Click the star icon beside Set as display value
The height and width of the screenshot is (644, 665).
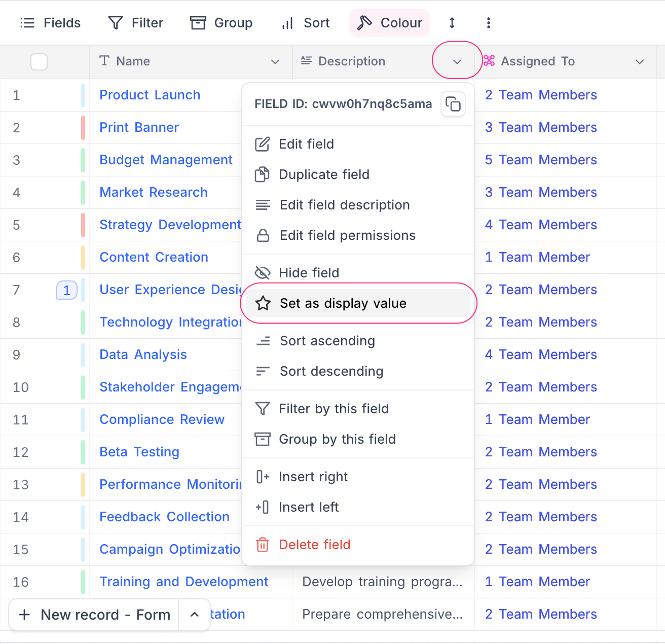tap(263, 303)
